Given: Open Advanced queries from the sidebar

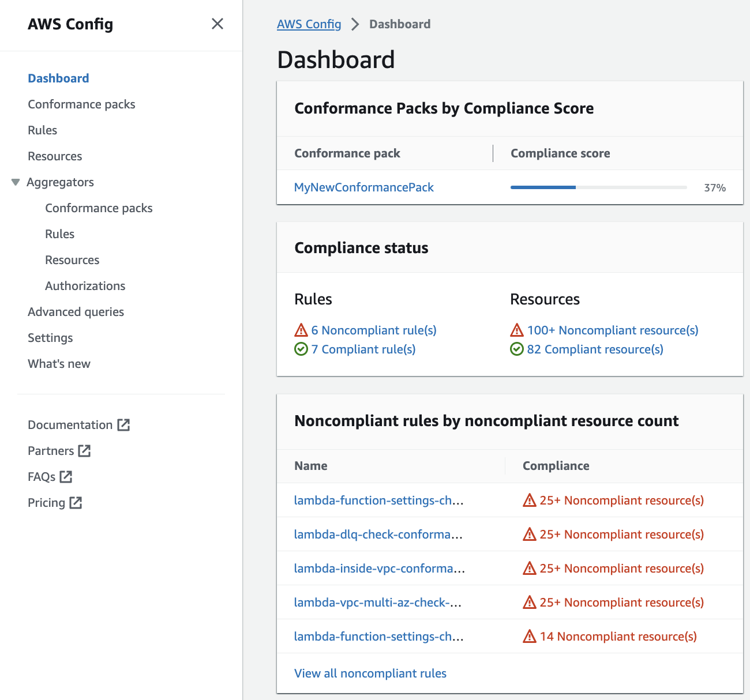Looking at the screenshot, I should pyautogui.click(x=76, y=311).
